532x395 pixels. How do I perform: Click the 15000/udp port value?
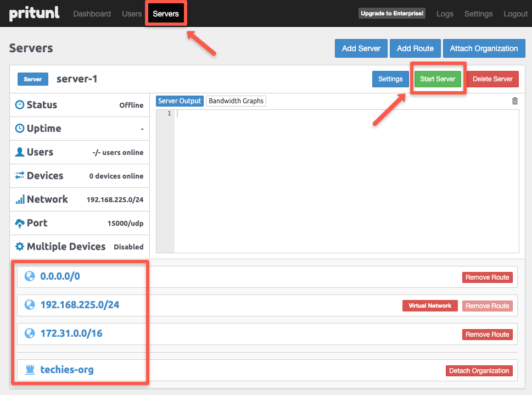126,224
